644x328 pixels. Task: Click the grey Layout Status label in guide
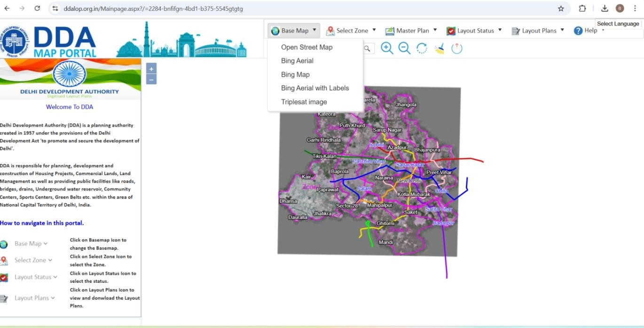36,277
